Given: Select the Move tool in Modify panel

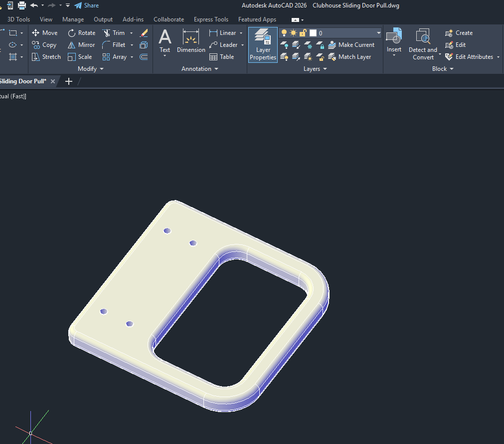Looking at the screenshot, I should [x=44, y=33].
